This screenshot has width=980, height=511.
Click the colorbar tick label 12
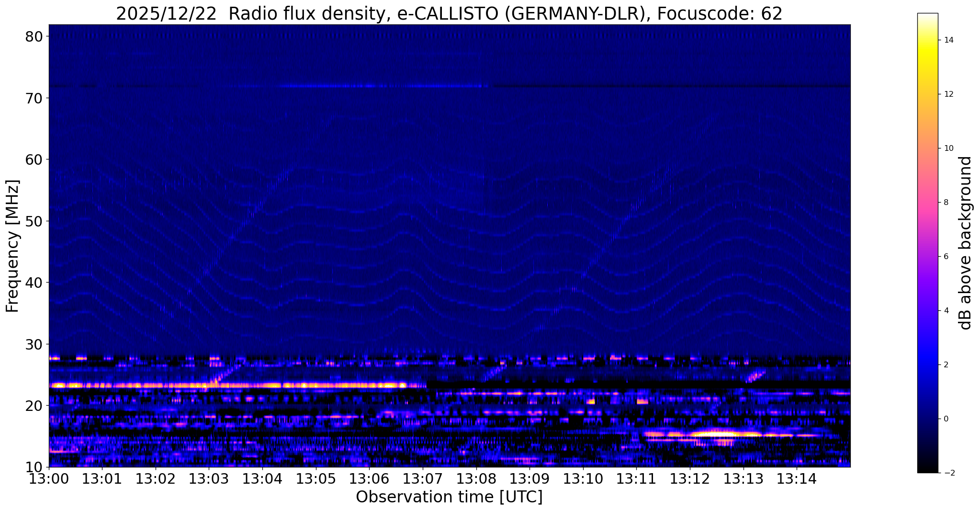pos(948,94)
